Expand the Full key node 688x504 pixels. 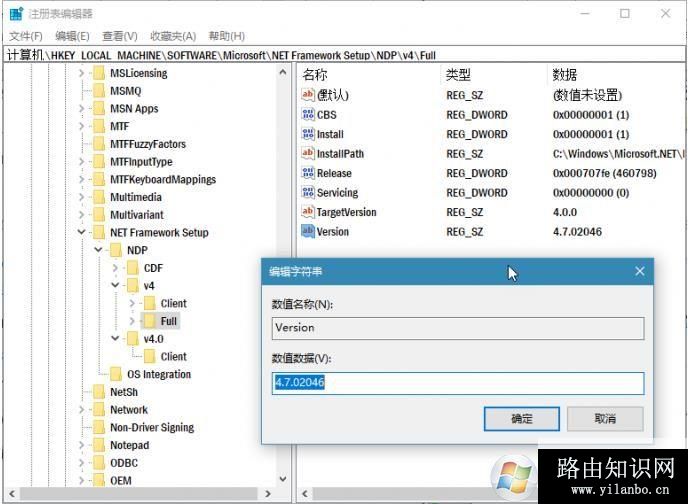point(132,321)
